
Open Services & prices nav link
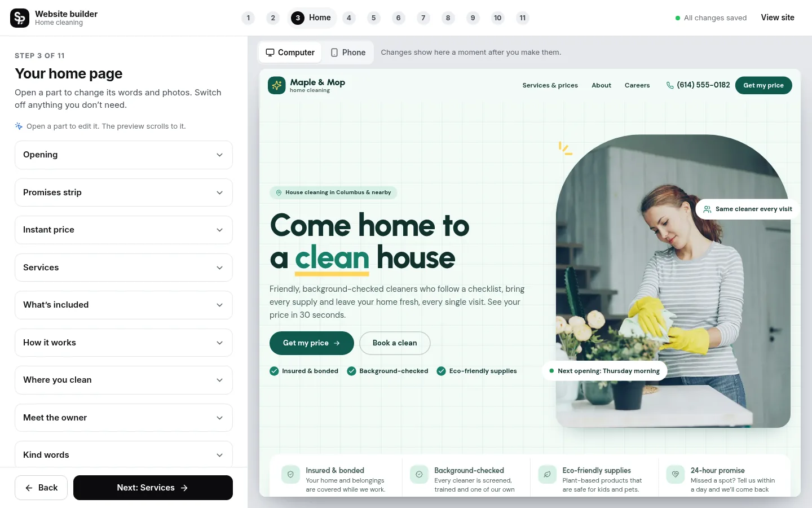click(550, 85)
